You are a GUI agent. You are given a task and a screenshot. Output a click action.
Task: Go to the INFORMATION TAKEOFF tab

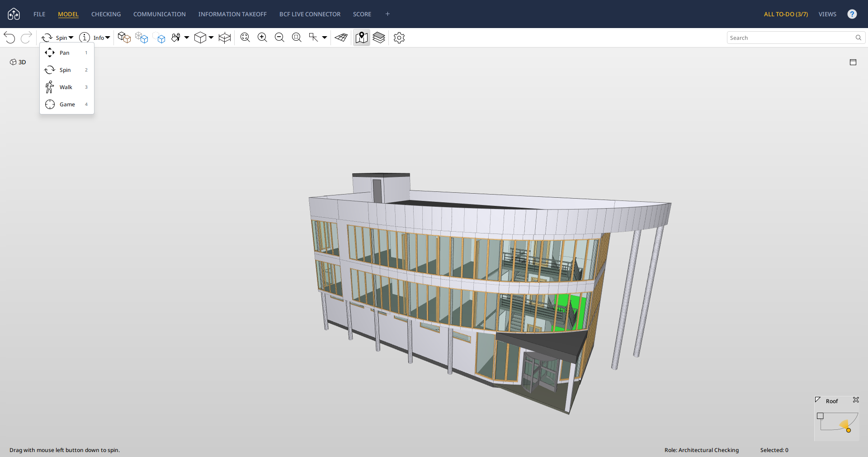232,14
